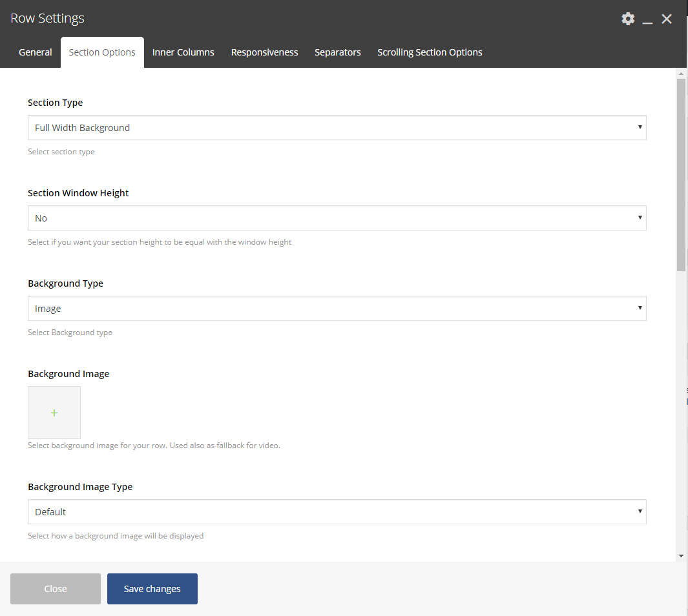Click hint about section height equal window height
688x616 pixels.
point(160,242)
